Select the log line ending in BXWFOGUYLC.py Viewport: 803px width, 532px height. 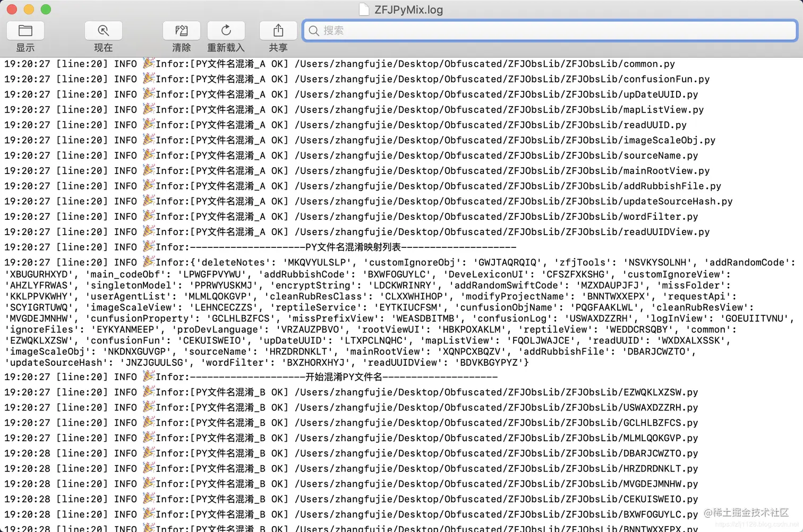351,515
